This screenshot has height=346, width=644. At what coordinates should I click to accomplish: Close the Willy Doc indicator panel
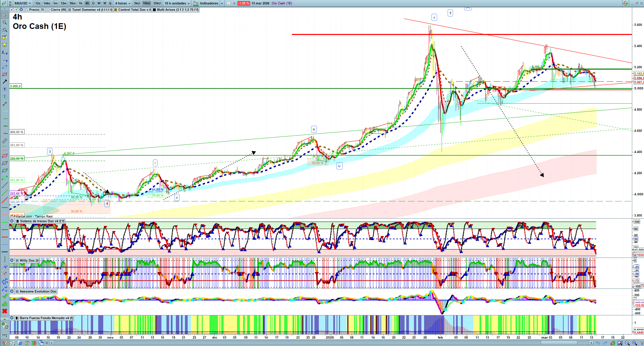pos(12,261)
